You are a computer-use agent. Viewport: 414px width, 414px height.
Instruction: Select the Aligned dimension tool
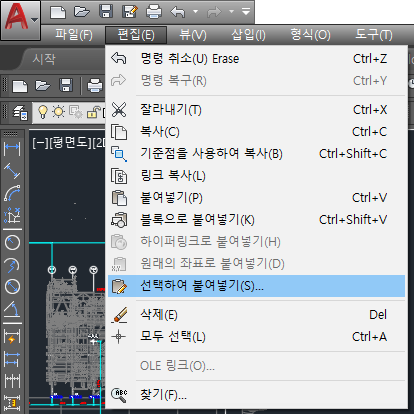[x=12, y=171]
